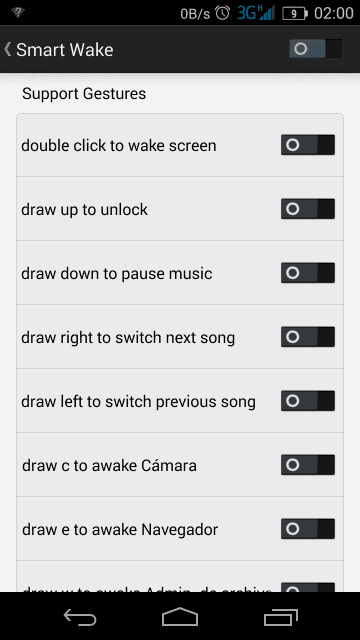Enable draw c to awake Cámara
Image resolution: width=360 pixels, height=640 pixels.
(x=308, y=465)
